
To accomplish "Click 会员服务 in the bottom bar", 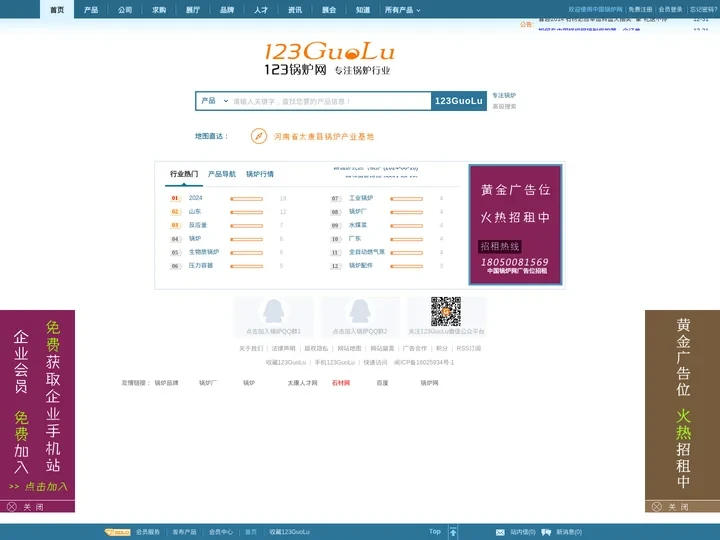I will click(x=148, y=532).
